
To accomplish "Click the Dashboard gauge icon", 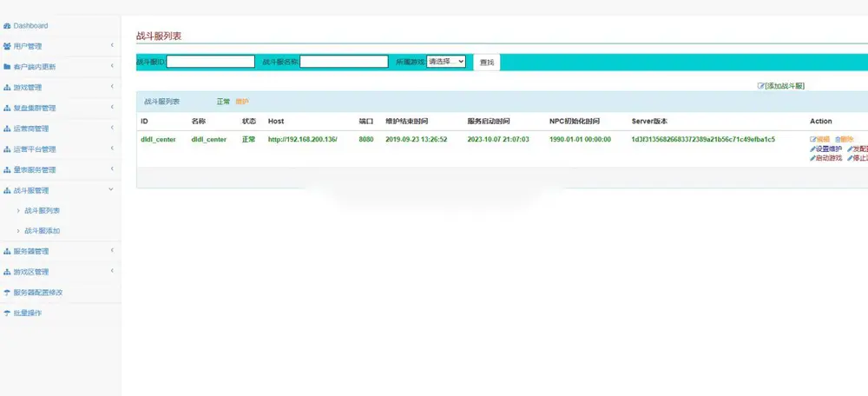I will [7, 26].
